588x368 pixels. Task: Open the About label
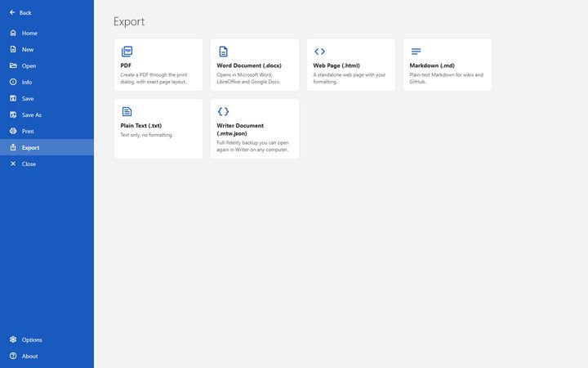pos(29,356)
